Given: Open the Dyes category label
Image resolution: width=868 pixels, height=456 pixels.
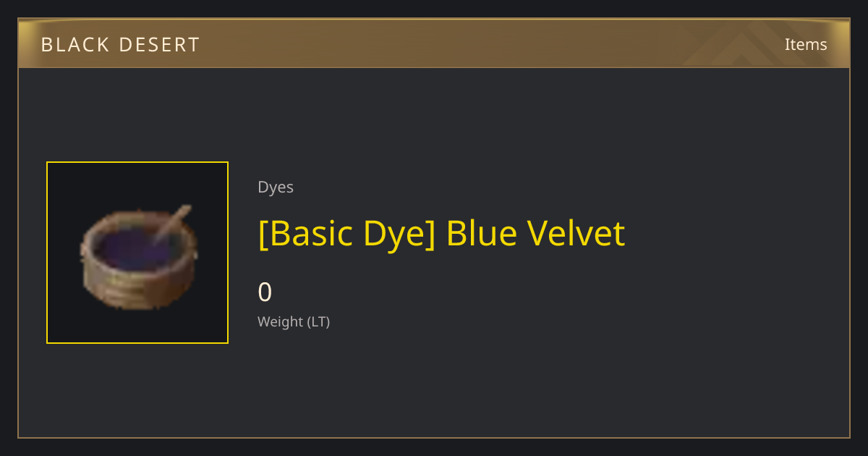Looking at the screenshot, I should click(276, 187).
